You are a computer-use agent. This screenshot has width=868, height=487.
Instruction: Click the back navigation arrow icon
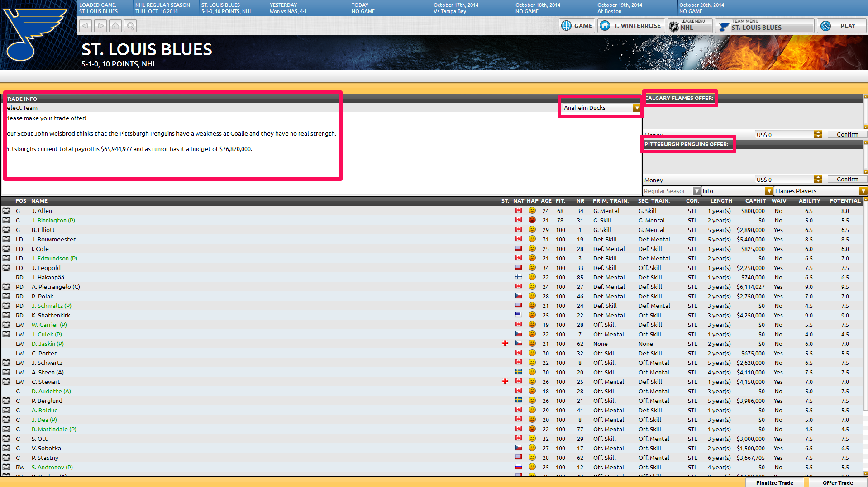coord(86,26)
